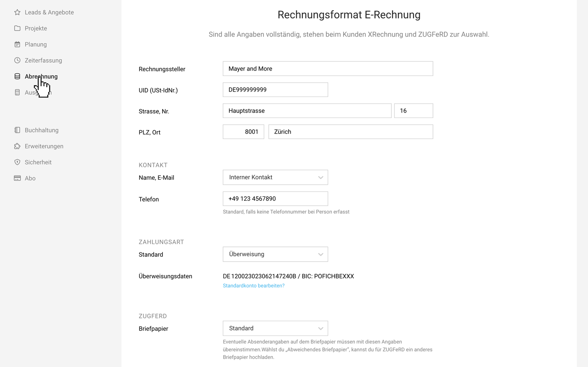Click the Telefon number field
The height and width of the screenshot is (367, 588).
click(x=275, y=199)
